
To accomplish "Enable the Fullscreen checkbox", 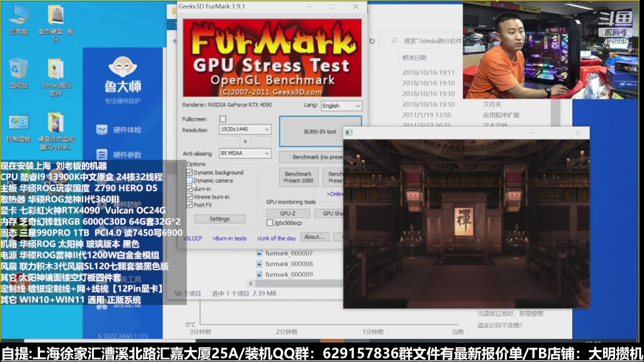I will point(223,119).
